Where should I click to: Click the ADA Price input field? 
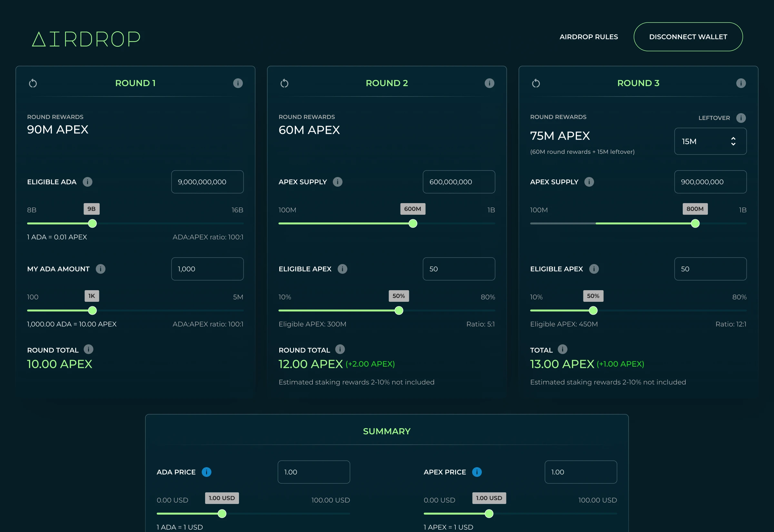coord(313,472)
